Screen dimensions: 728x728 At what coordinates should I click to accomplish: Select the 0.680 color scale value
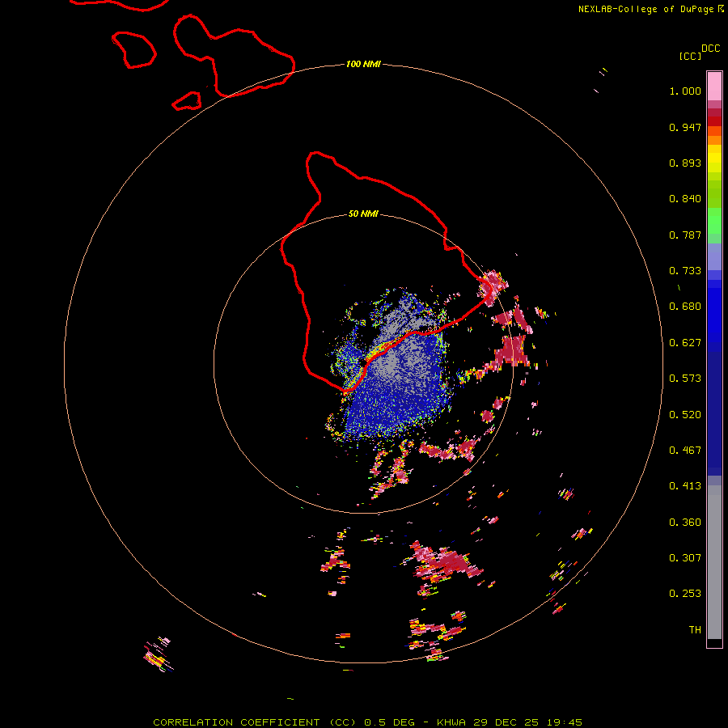point(685,307)
